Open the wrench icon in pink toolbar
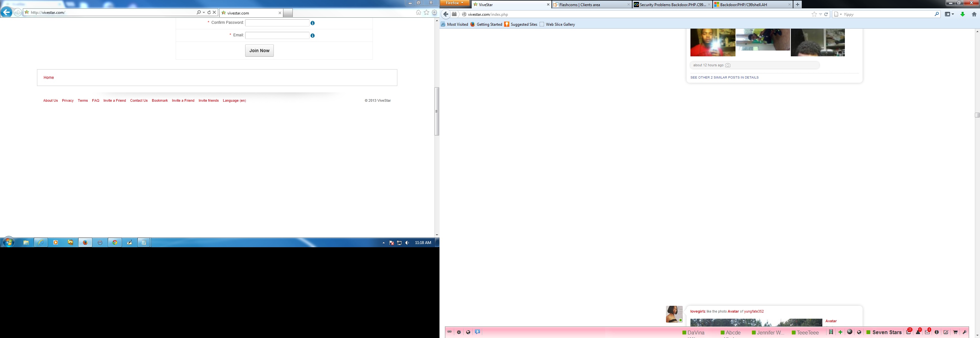Viewport: 980px width, 338px height. click(965, 332)
